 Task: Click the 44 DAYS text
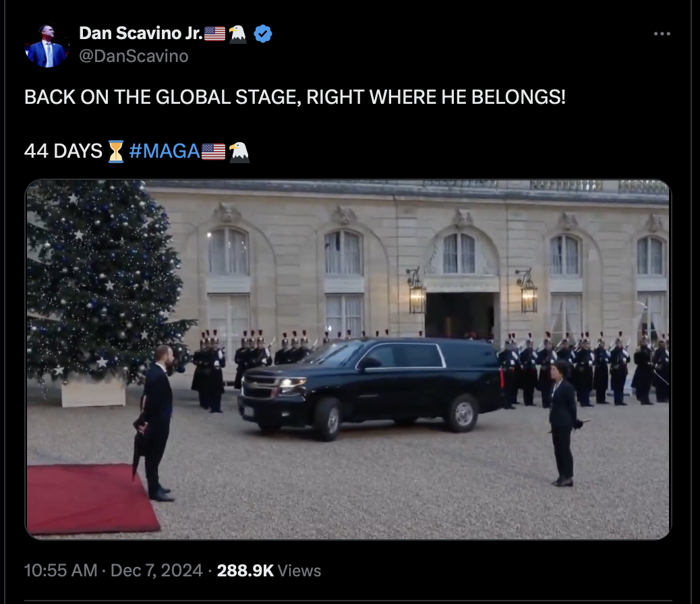[x=63, y=151]
